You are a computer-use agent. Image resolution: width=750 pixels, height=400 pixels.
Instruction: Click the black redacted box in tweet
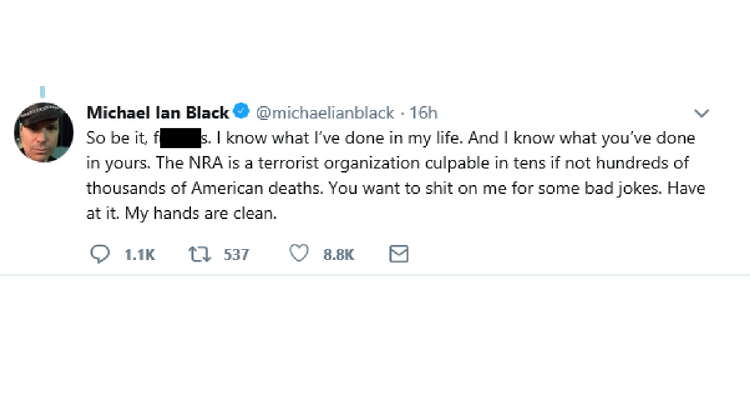180,137
